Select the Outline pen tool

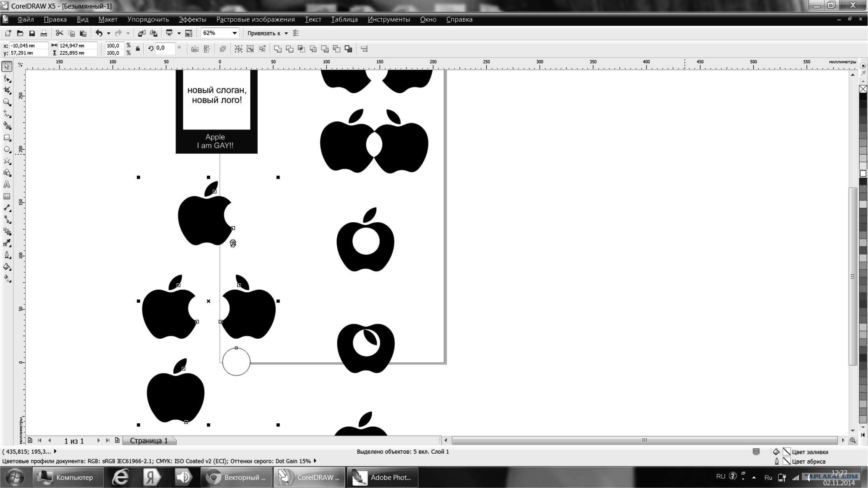pyautogui.click(x=7, y=255)
